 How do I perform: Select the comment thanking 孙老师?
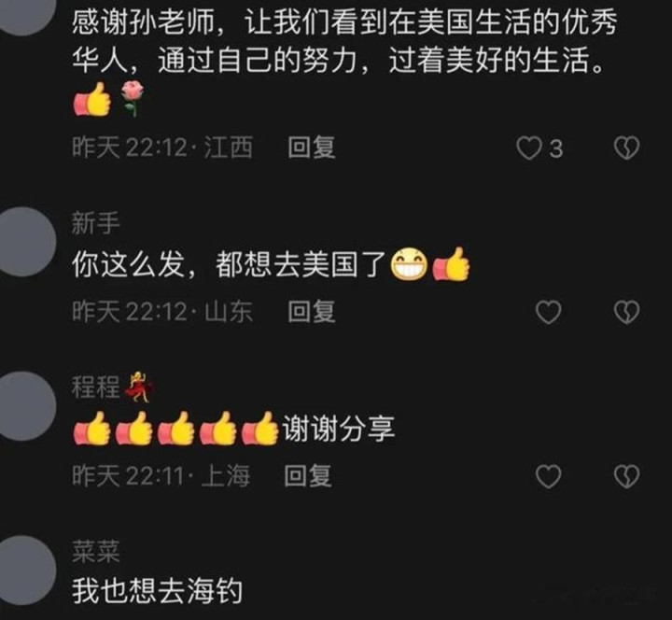(x=344, y=60)
